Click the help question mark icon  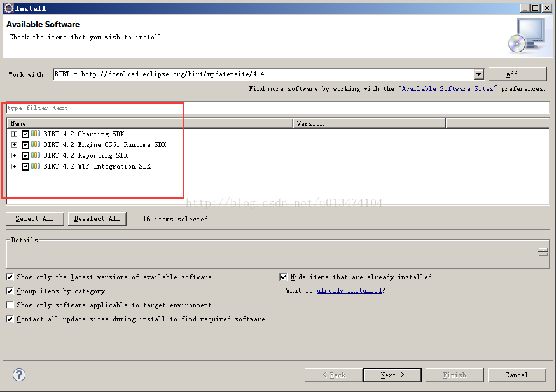(x=19, y=375)
